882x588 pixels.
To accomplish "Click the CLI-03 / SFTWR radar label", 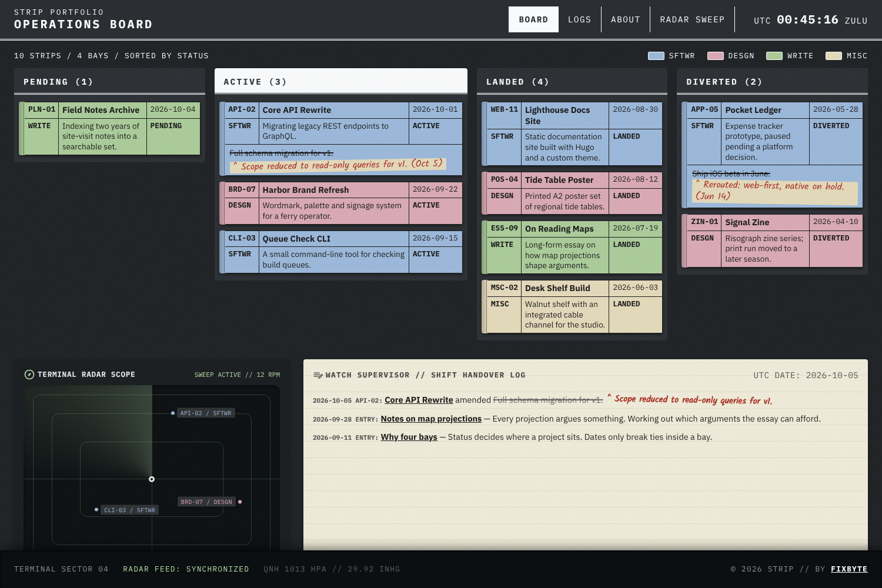I will (x=130, y=510).
